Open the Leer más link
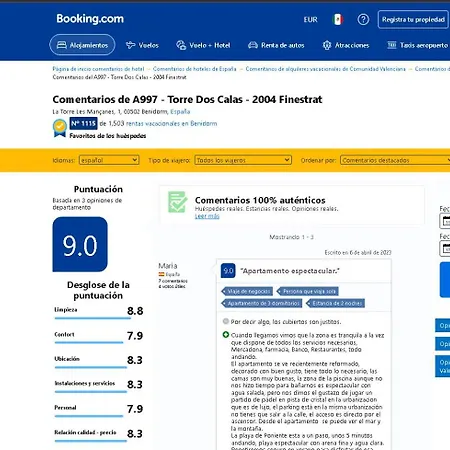450x450 pixels. click(x=207, y=216)
